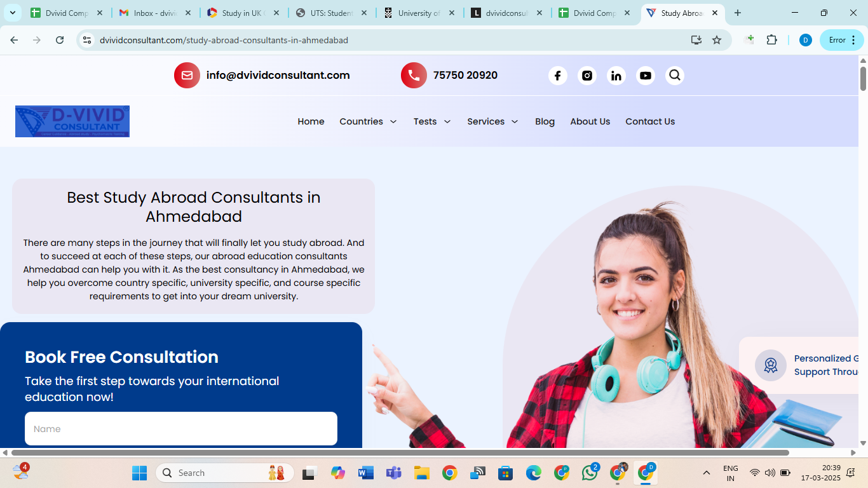Open the About Us page
Viewport: 868px width, 488px height.
(590, 121)
